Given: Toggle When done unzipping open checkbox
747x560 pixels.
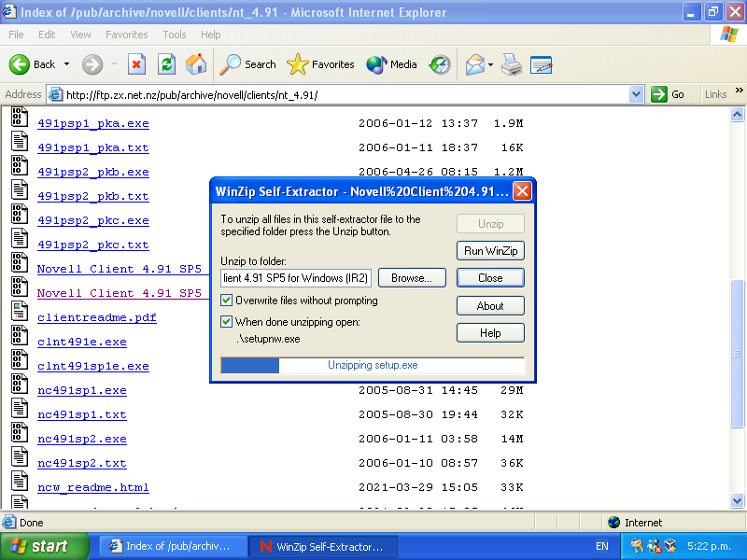Looking at the screenshot, I should (x=226, y=321).
